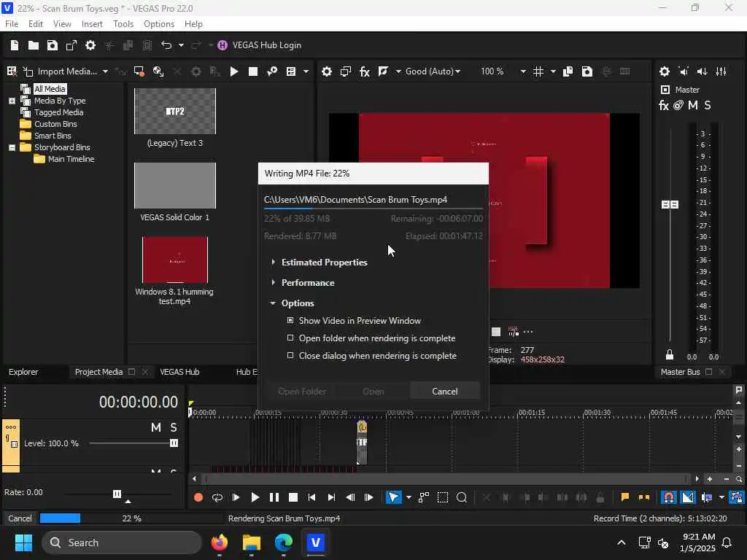The height and width of the screenshot is (560, 747).
Task: Toggle Show Video in Preview Window
Action: pyautogui.click(x=290, y=321)
